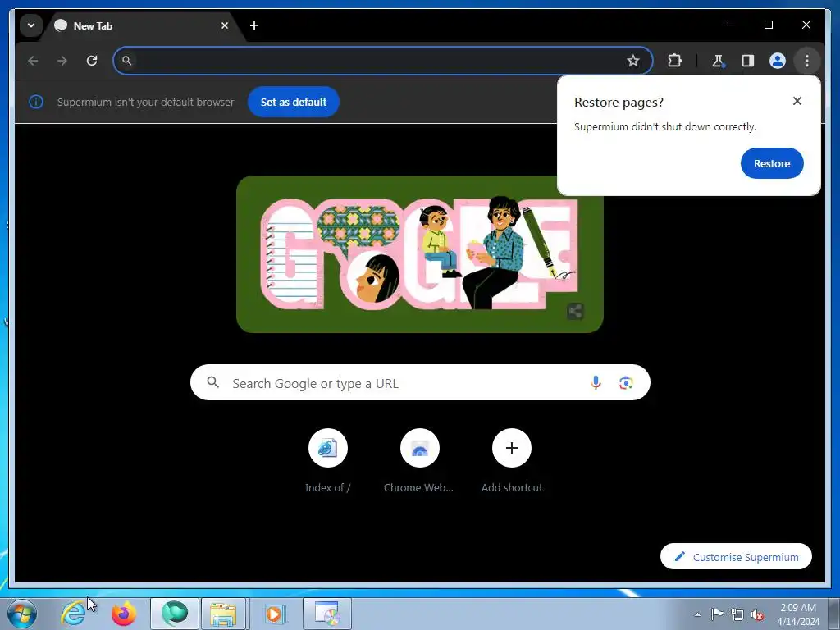Go forward using the forward arrow

click(x=62, y=61)
